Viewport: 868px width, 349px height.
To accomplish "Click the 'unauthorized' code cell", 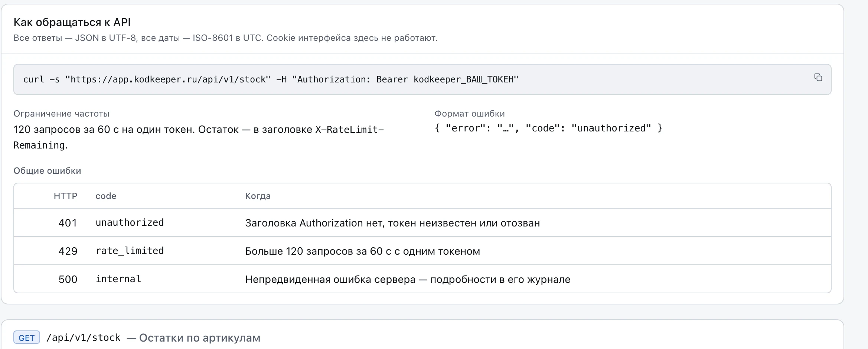I will click(130, 222).
